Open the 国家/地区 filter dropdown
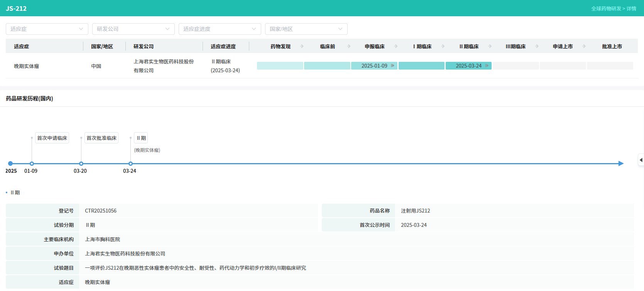 point(306,29)
